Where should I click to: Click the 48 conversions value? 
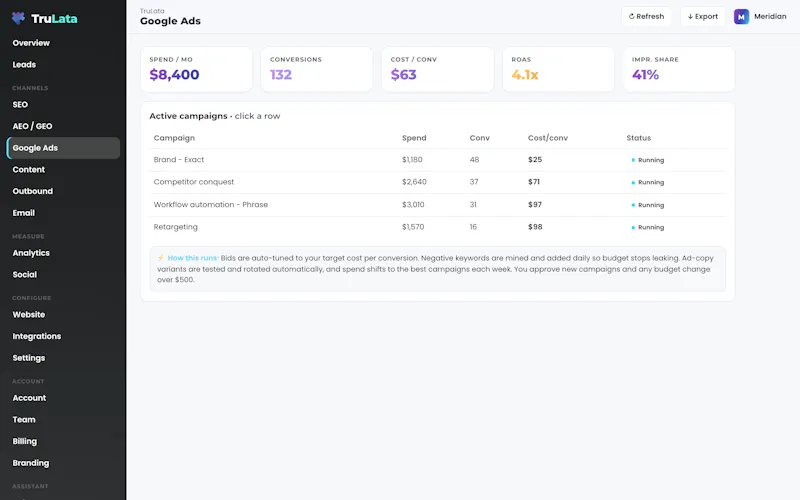[474, 160]
